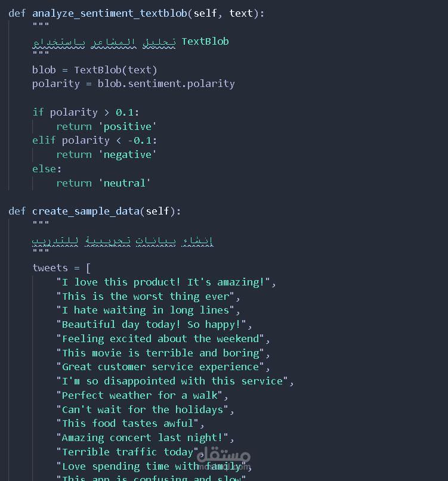This screenshot has width=448, height=481.
Task: Click the "I love this product!" string
Action: (x=165, y=282)
